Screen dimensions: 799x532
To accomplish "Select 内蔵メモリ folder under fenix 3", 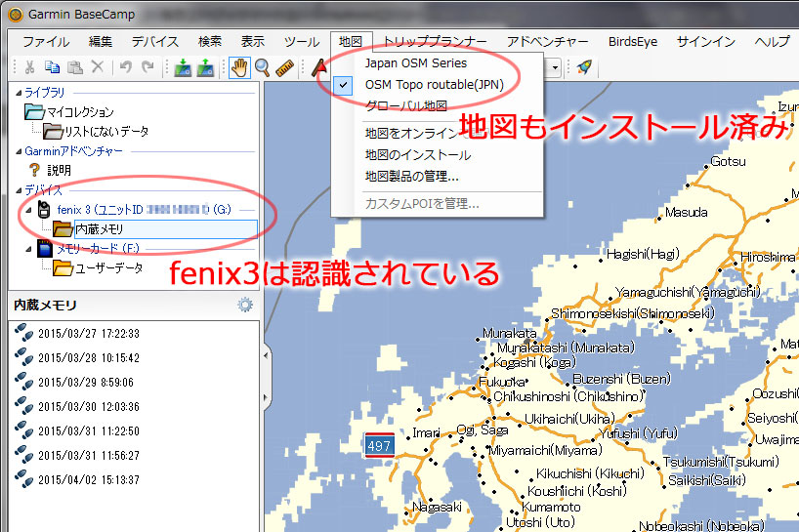I will (166, 229).
